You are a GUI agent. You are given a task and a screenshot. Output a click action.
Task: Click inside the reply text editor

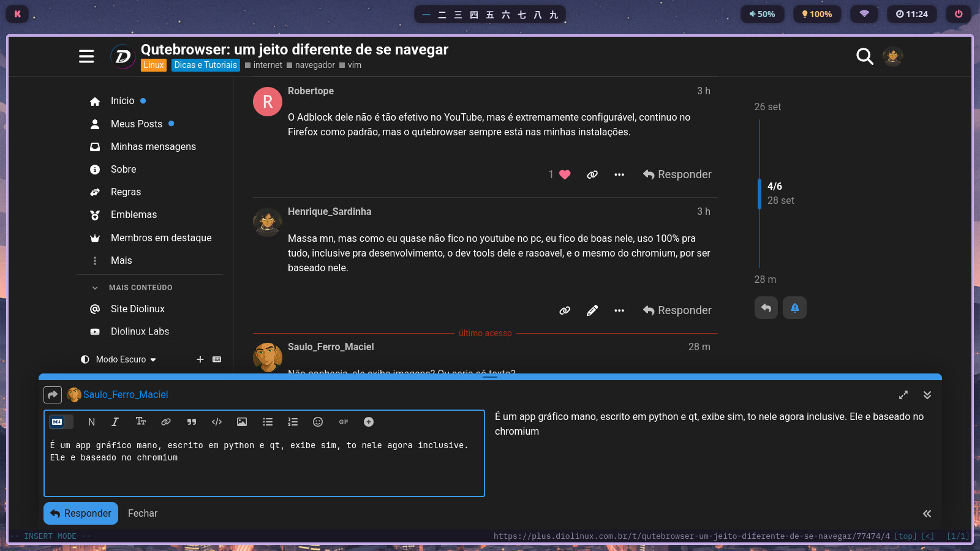263,471
